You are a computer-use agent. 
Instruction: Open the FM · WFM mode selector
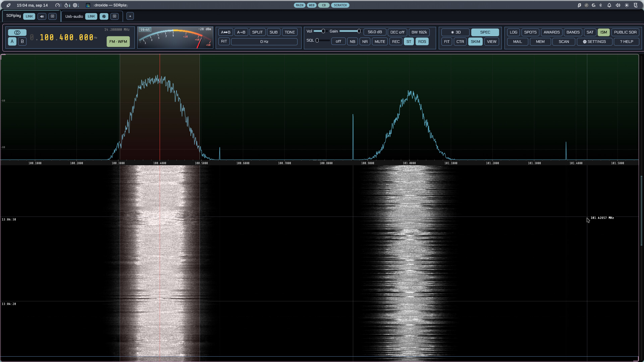tap(118, 42)
